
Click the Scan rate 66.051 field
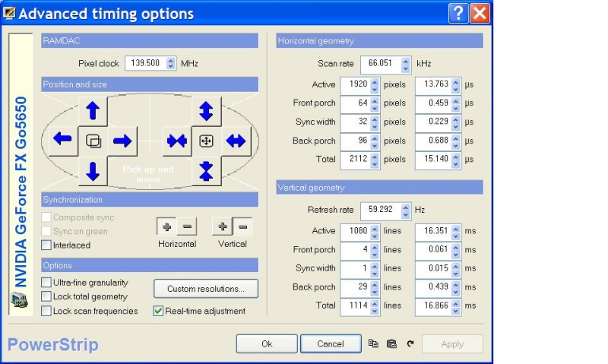tap(381, 65)
